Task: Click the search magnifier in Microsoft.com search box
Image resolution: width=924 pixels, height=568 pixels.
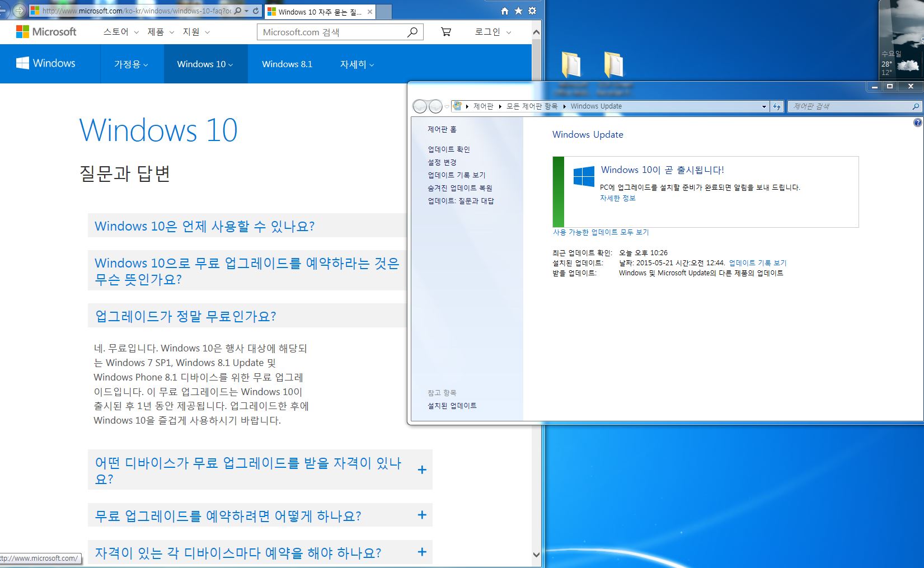Action: click(412, 32)
